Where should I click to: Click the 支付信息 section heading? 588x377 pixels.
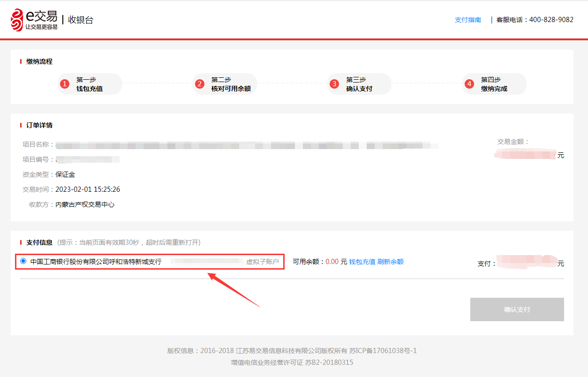point(39,242)
